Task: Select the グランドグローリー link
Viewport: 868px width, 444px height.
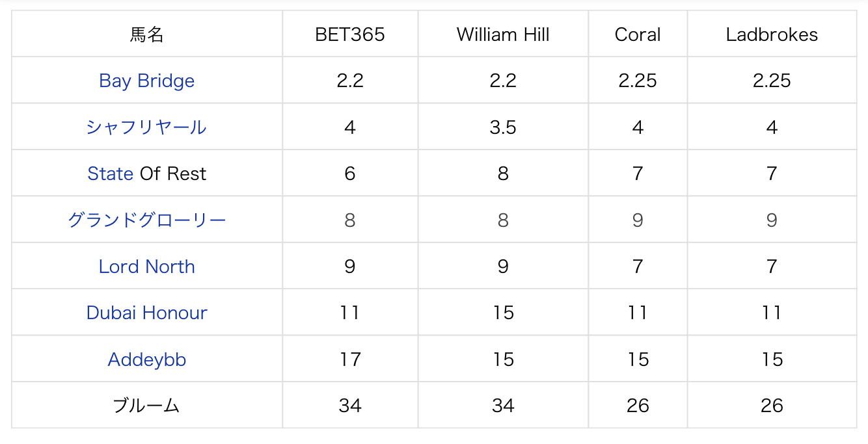Action: 146,220
